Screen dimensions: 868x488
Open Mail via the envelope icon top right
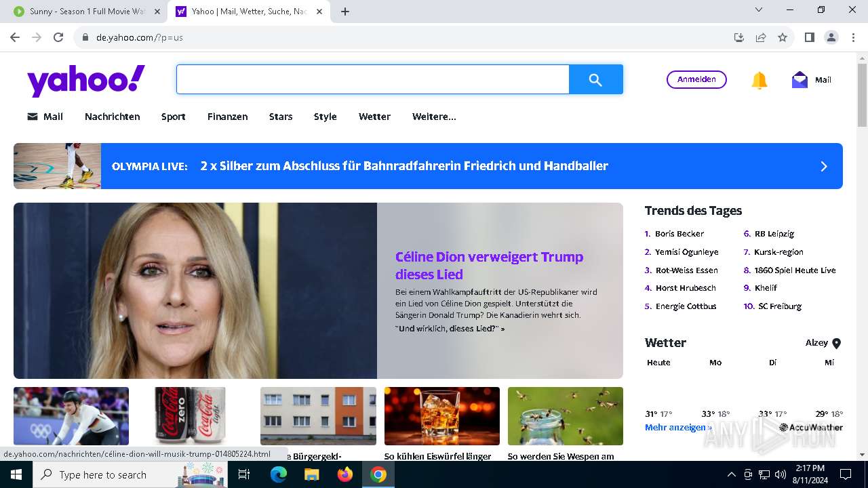coord(800,80)
